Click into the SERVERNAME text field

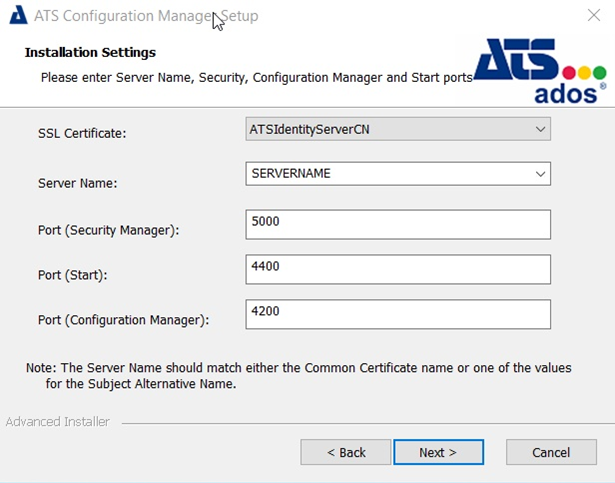tap(388, 174)
